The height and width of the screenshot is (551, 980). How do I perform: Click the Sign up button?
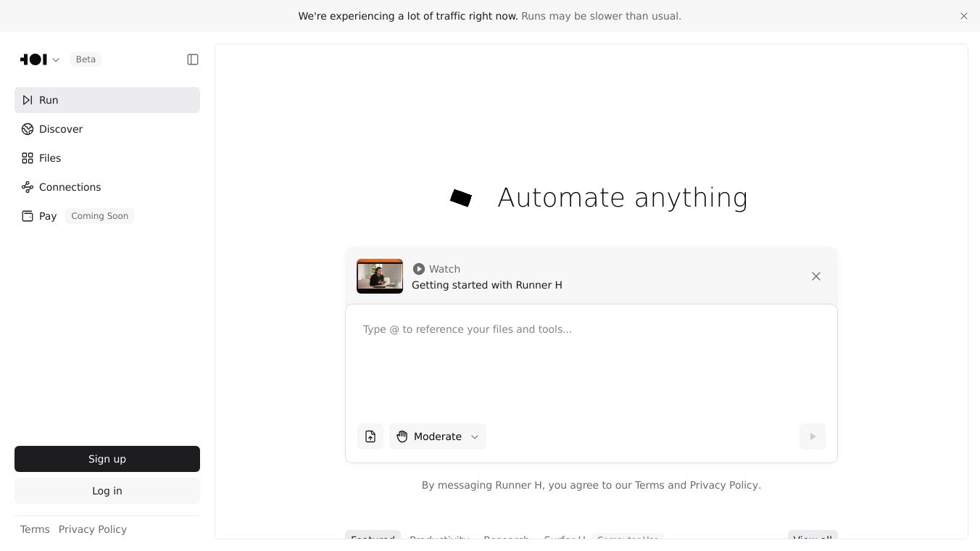click(107, 459)
